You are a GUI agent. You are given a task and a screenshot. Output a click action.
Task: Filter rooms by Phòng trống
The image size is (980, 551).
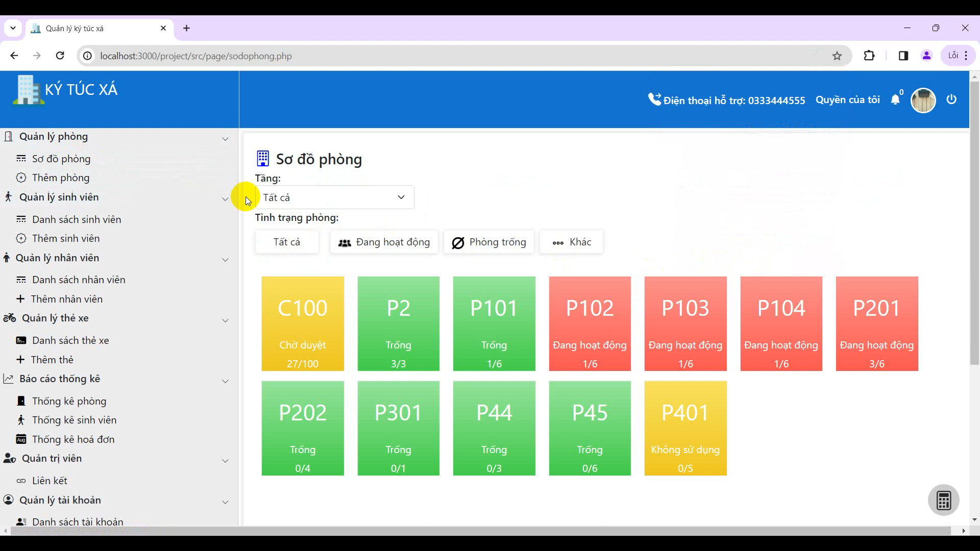coord(489,242)
